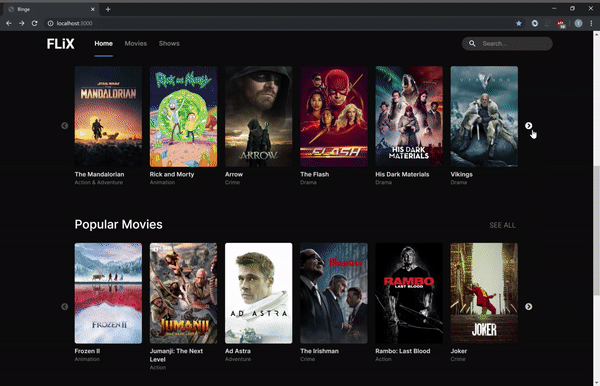Screen dimensions: 600x386
Task: Open the browser three-dot menu
Action: click(x=591, y=23)
